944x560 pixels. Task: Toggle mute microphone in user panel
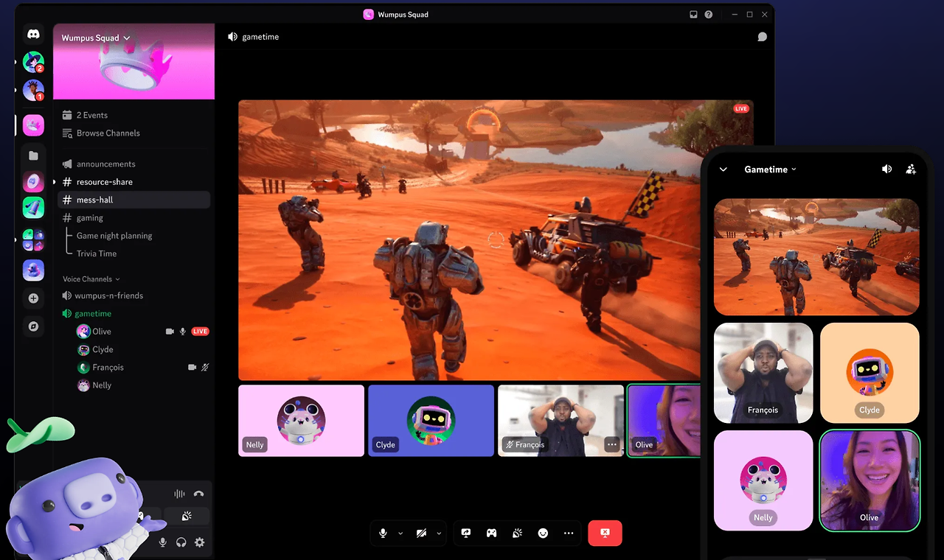[162, 542]
